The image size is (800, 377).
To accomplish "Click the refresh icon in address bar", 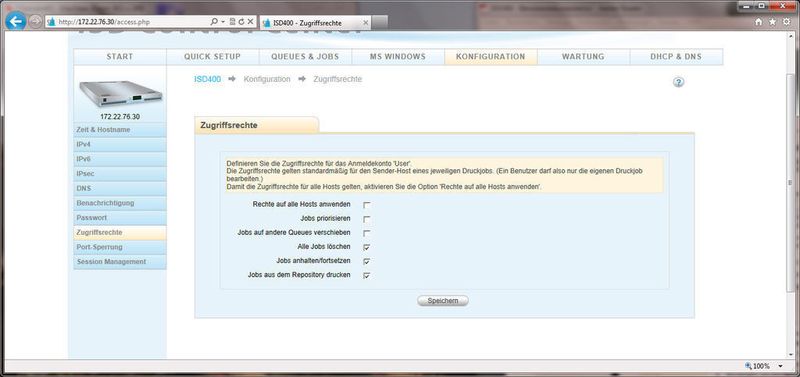I will coord(241,22).
